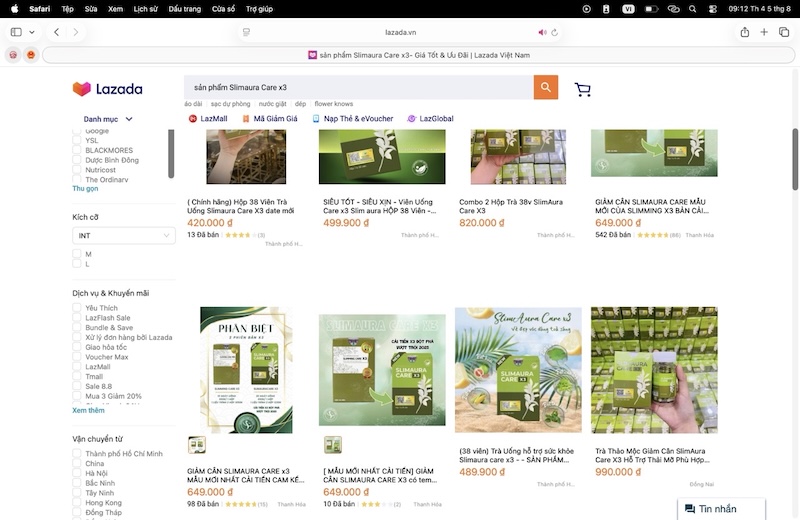Open Combo 2 Hộp Trà product title
Screen dimensions: 800x520
[x=511, y=206]
